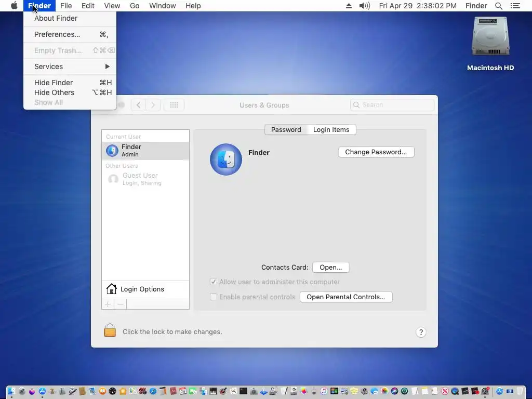Screen dimensions: 532x399
Task: Go back with the left chevron button
Action: pos(138,105)
